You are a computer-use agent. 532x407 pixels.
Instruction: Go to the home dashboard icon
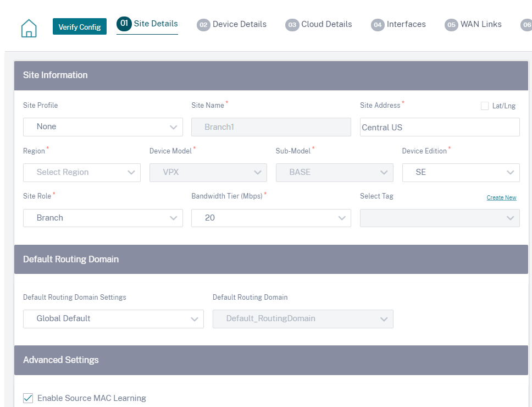(29, 28)
